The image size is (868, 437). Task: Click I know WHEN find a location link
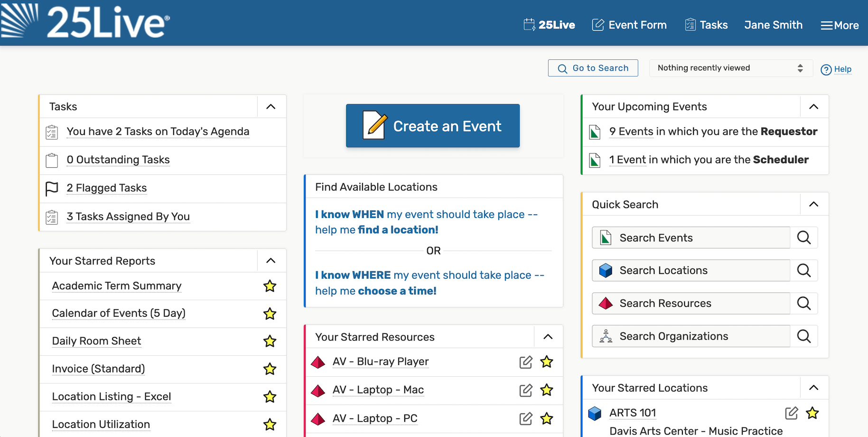coord(427,222)
